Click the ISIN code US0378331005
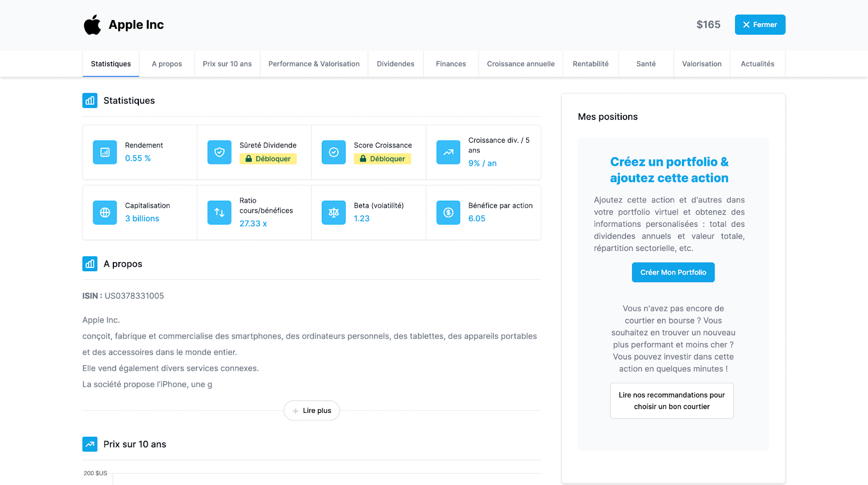The width and height of the screenshot is (868, 485). [x=134, y=296]
